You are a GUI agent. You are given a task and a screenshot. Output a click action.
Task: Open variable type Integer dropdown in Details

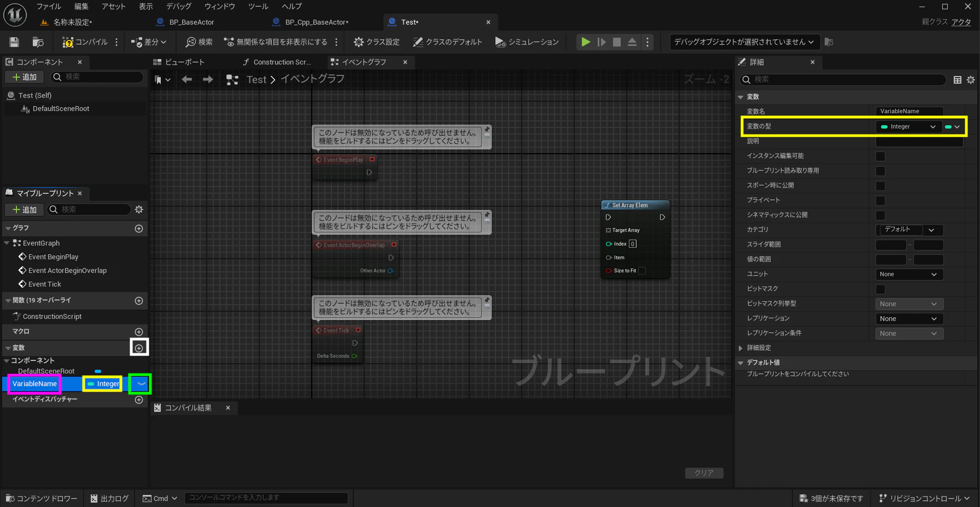pos(908,127)
